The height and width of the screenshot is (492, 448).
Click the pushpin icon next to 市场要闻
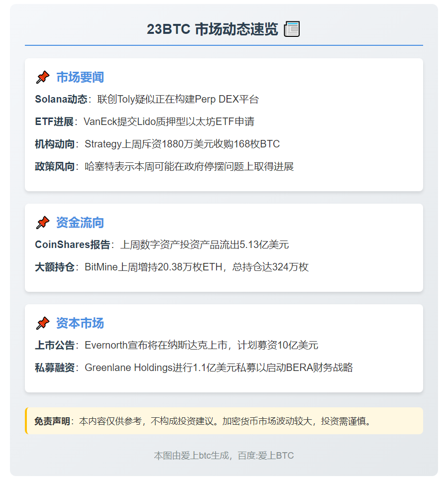click(43, 77)
